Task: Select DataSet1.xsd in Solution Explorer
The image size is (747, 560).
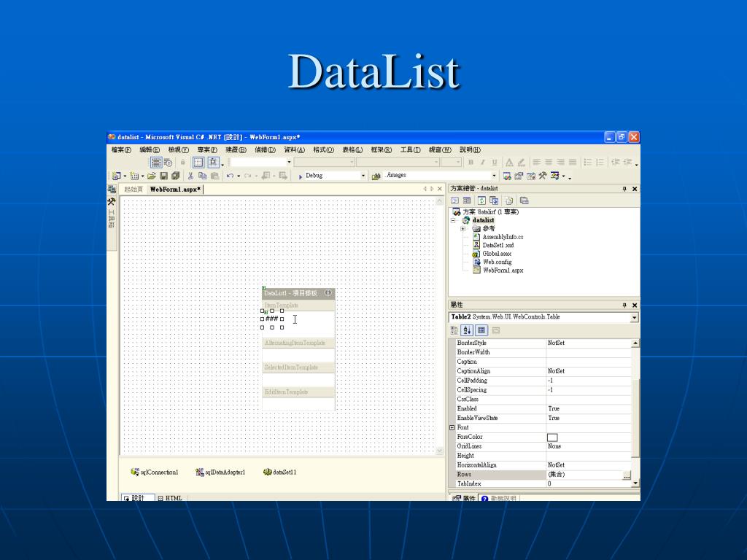Action: pyautogui.click(x=498, y=245)
